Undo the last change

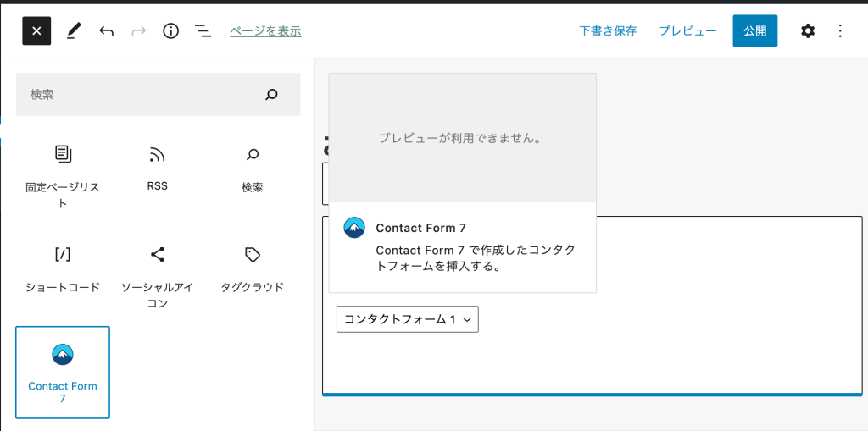[106, 31]
